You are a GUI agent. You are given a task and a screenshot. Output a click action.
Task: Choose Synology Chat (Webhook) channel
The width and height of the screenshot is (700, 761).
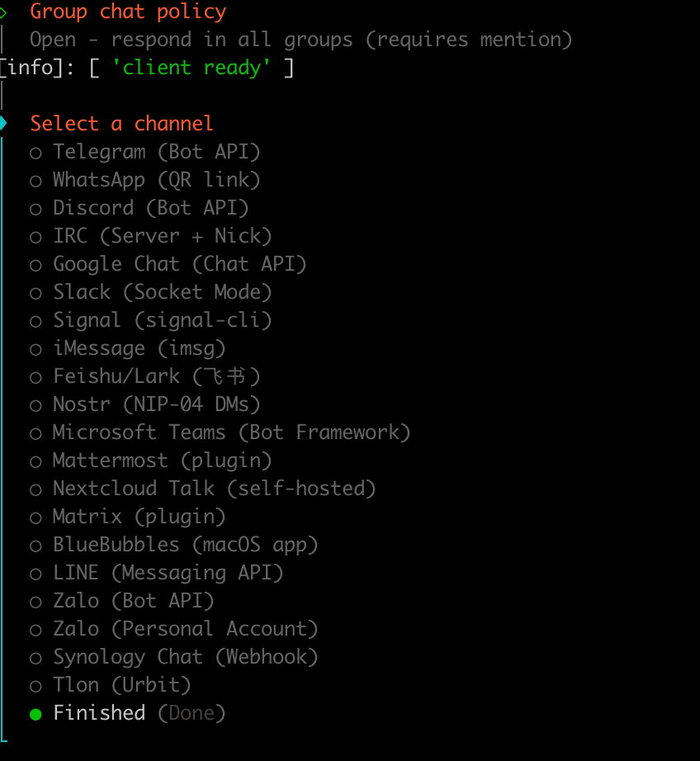35,658
